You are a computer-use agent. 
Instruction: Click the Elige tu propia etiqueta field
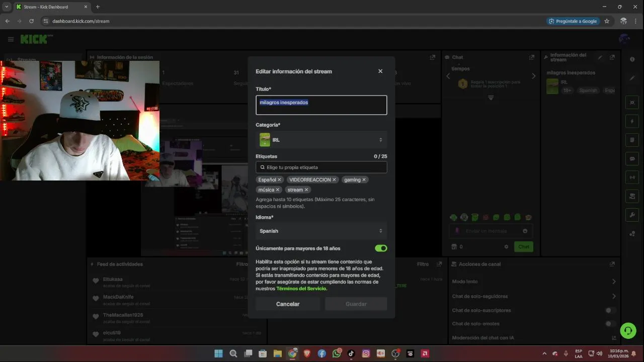tap(321, 167)
